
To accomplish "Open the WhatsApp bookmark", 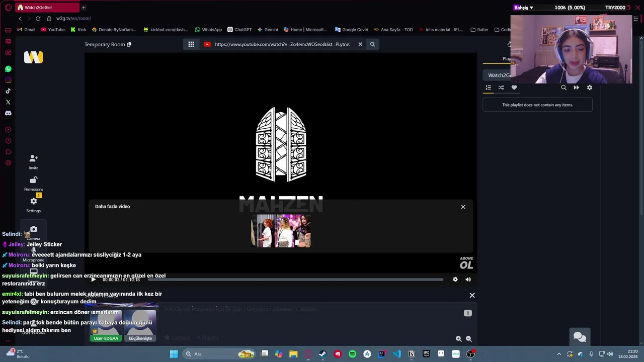I will click(x=208, y=30).
